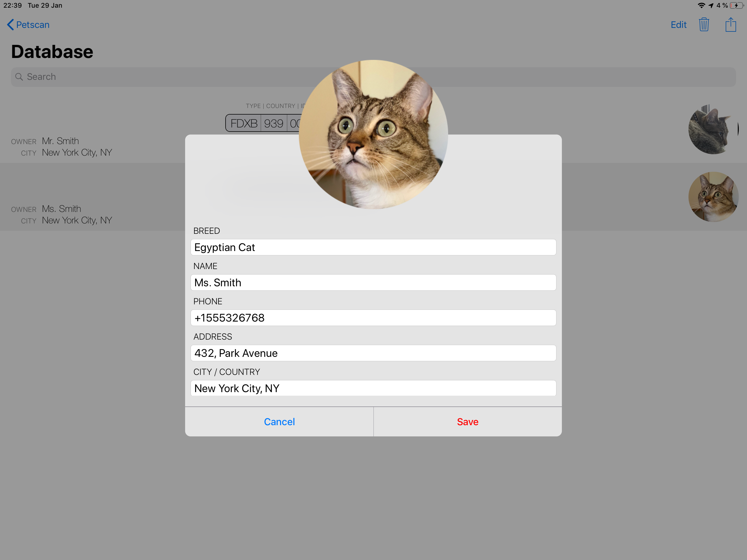The width and height of the screenshot is (747, 560).
Task: Save the pet record
Action: click(468, 422)
